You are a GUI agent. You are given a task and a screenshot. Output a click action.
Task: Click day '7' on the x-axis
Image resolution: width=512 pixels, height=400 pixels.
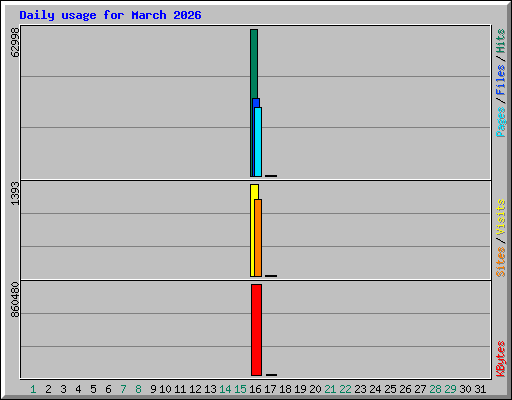click(123, 389)
